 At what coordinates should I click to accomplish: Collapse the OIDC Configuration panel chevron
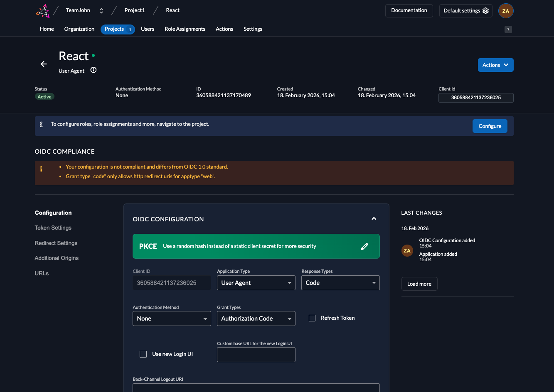(374, 219)
